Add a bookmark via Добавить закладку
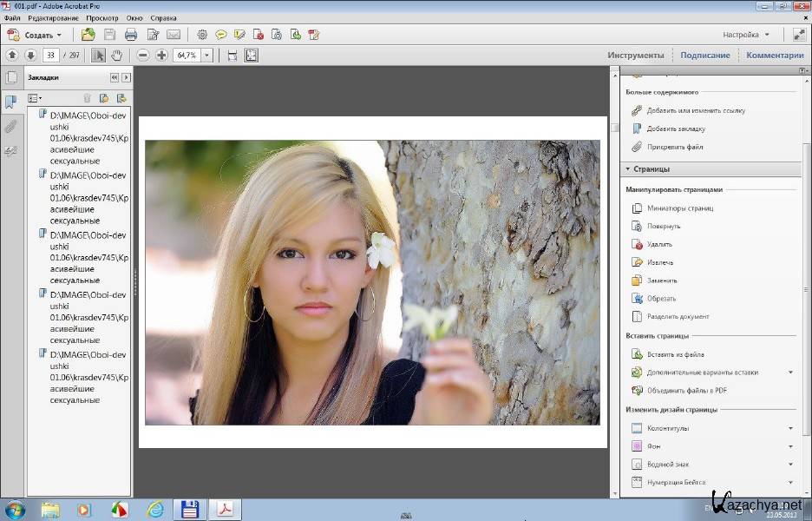The image size is (812, 521). tap(675, 128)
